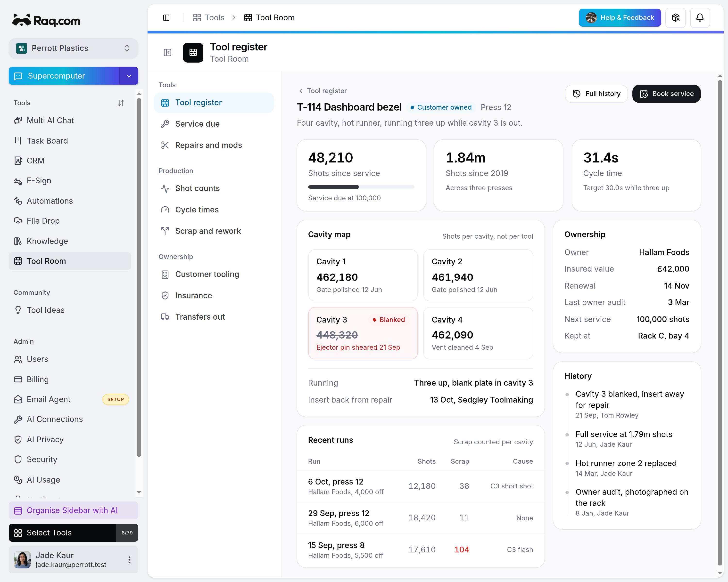Open Select Tools chooser
Screen dimensions: 728x582
point(73,533)
